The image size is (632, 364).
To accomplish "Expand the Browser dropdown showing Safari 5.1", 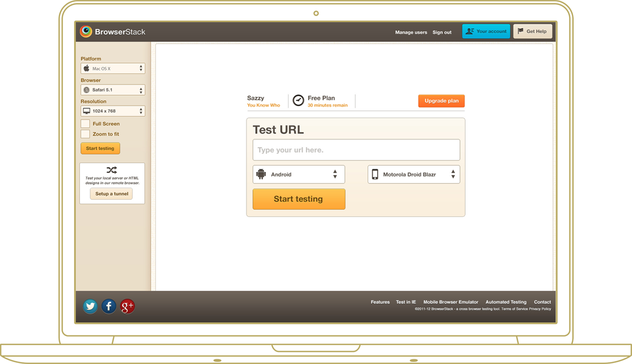I will [113, 90].
